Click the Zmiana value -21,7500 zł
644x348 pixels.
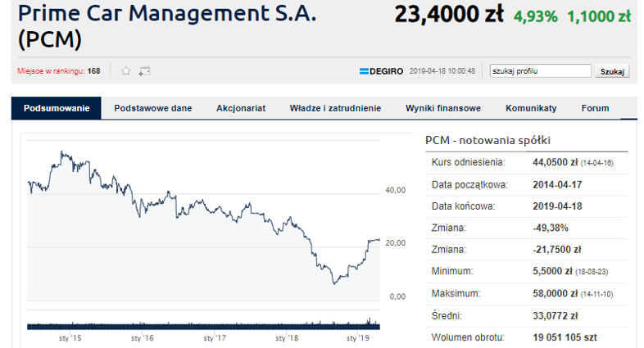click(557, 250)
